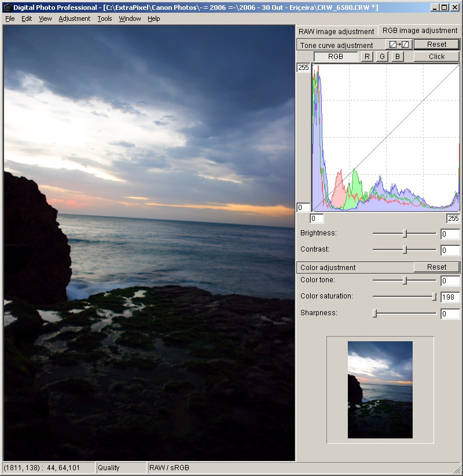Open the Help menu
This screenshot has width=463, height=476.
pos(154,19)
